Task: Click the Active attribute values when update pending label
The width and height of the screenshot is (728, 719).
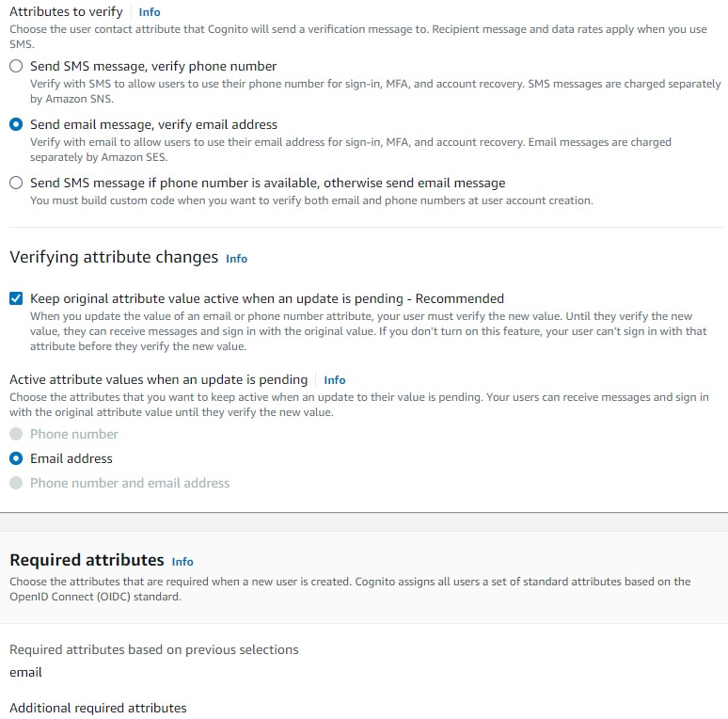Action: click(158, 380)
